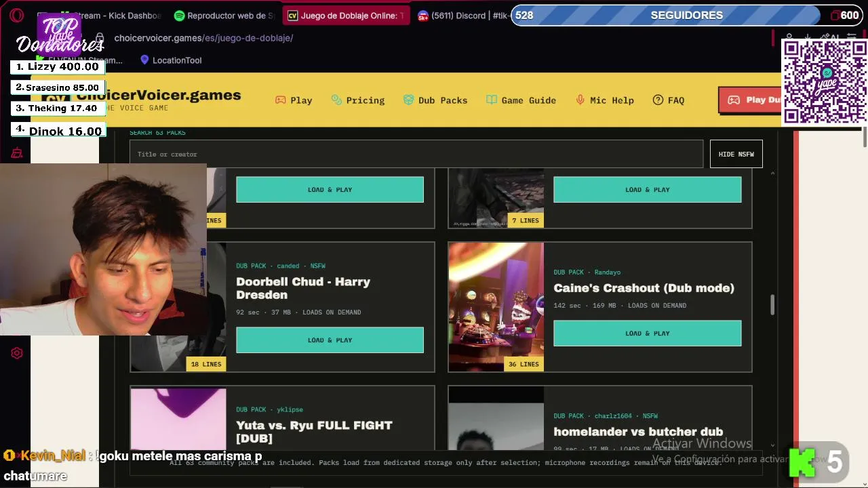Click the SEARCH 63 PACKS label
Viewport: 868px width, 488px height.
157,132
